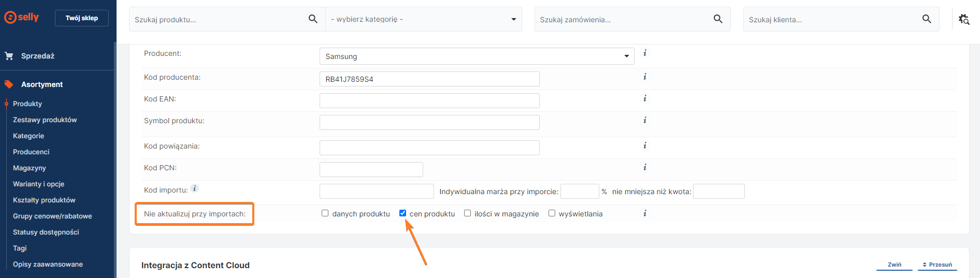
Task: Click info icon next to Producent field
Action: (645, 53)
